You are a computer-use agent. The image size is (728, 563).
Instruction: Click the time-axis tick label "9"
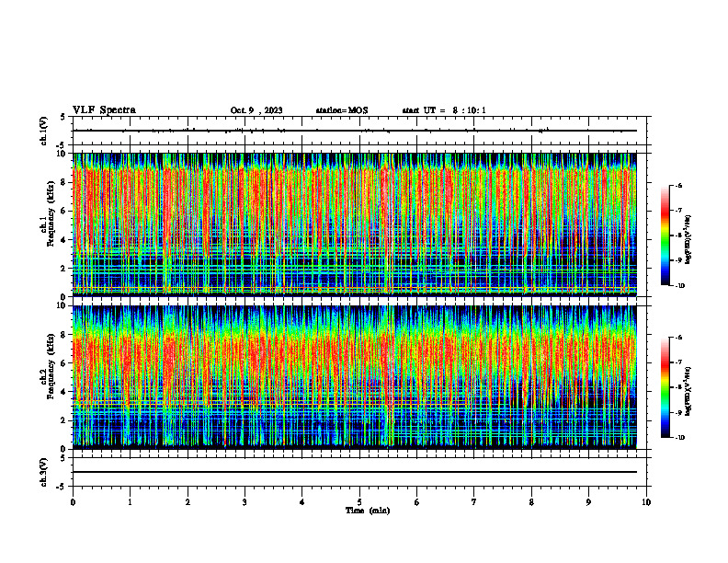[x=588, y=502]
